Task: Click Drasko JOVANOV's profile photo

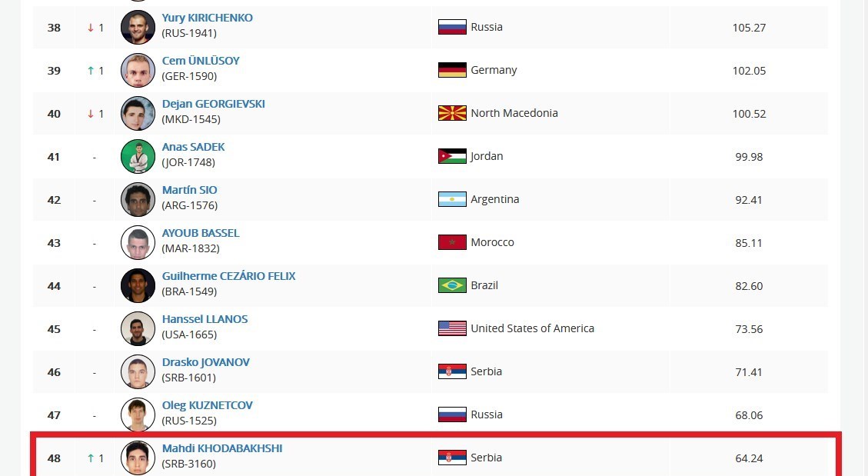Action: [138, 372]
